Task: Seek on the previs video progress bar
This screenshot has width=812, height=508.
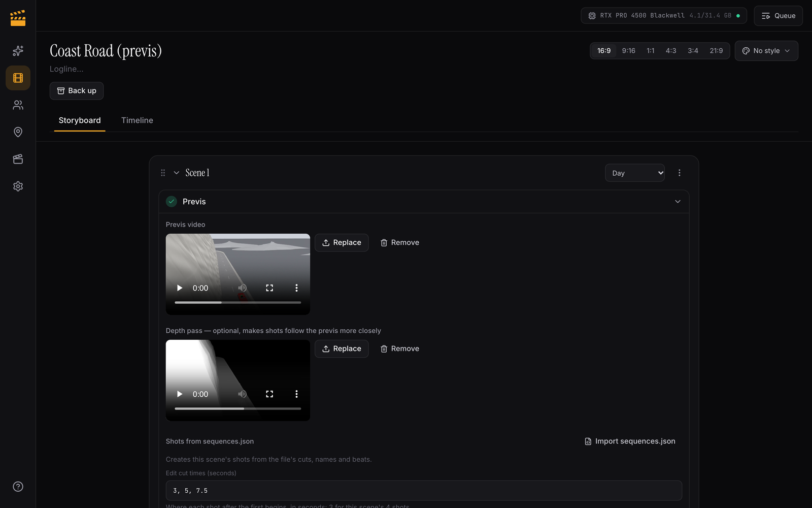Action: [238, 302]
